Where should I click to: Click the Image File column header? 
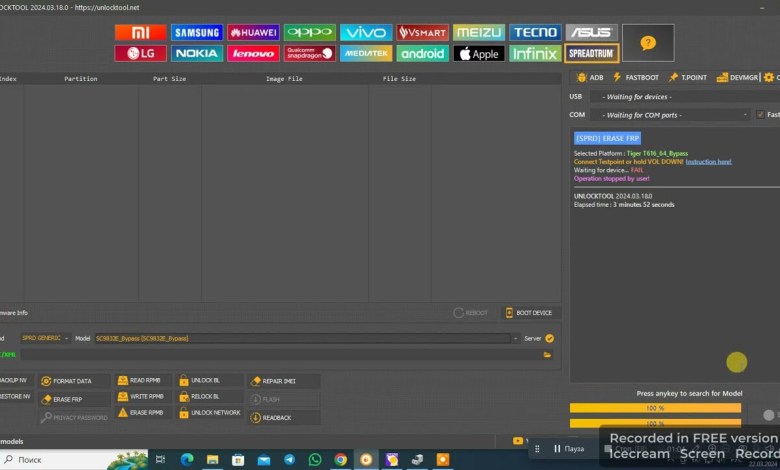284,79
